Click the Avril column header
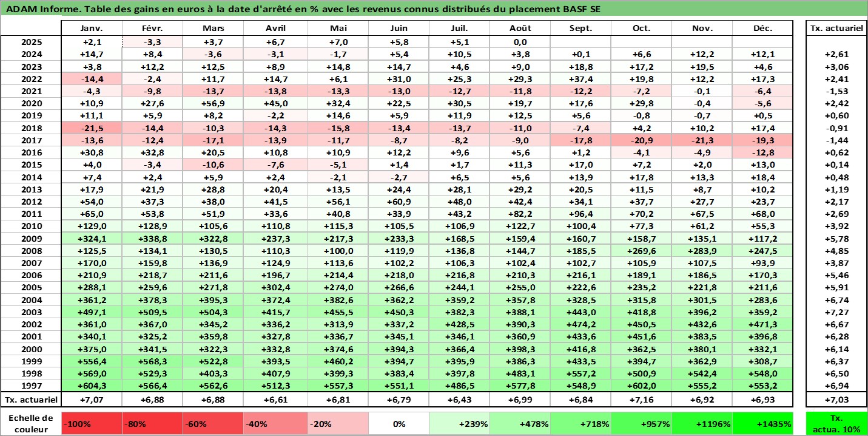 (x=276, y=29)
